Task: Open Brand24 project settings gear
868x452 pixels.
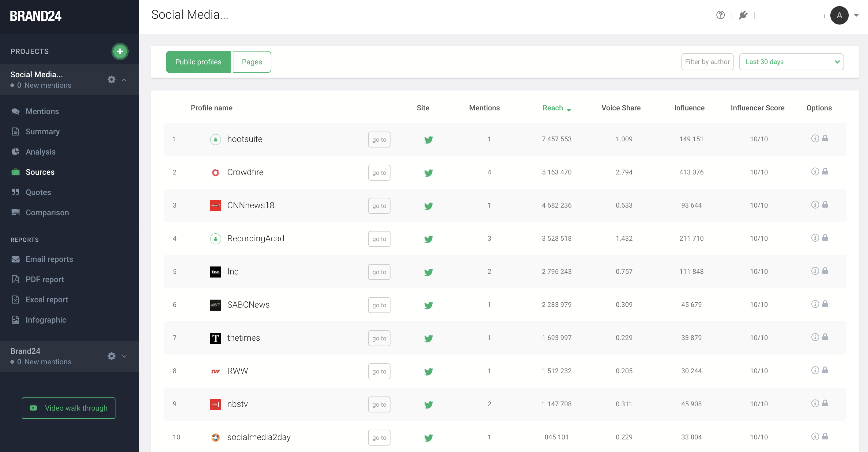Action: [x=111, y=356]
